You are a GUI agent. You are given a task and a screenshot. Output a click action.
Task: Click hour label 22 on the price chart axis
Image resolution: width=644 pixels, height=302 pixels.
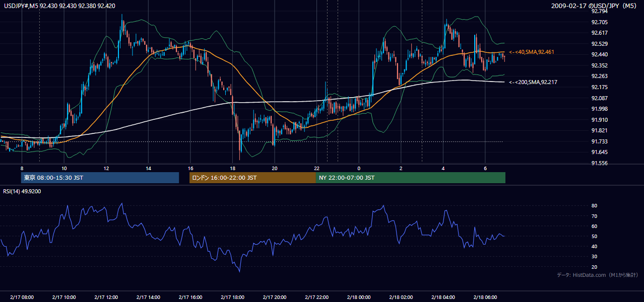(x=316, y=168)
